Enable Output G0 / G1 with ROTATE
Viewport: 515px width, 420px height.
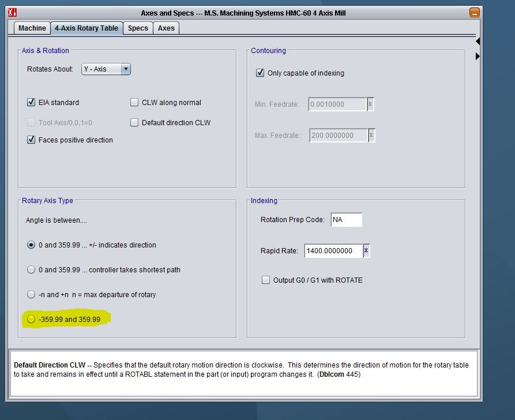point(266,280)
